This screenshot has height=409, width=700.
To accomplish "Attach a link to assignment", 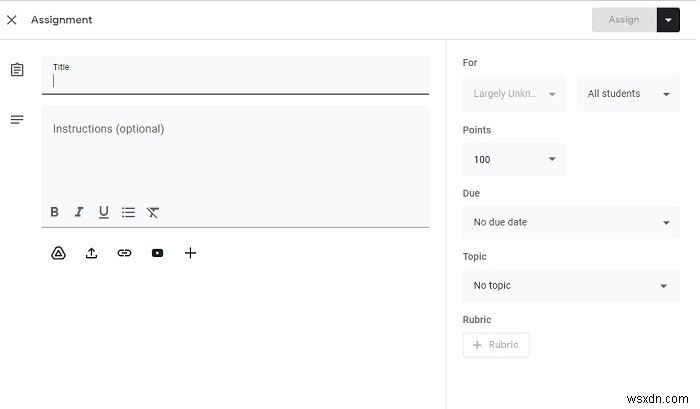I will point(125,253).
